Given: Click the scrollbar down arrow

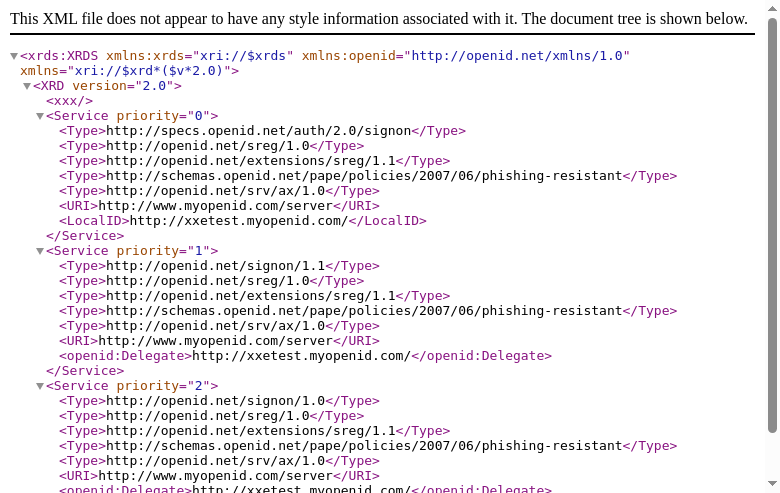Looking at the screenshot, I should click(x=772, y=484).
